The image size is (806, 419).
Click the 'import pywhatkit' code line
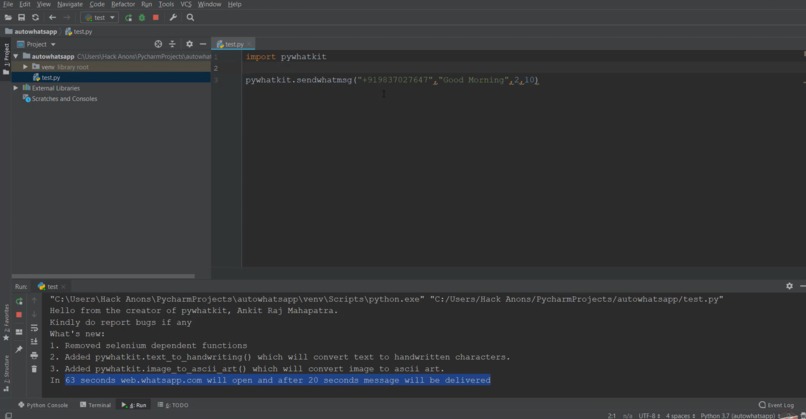[286, 57]
